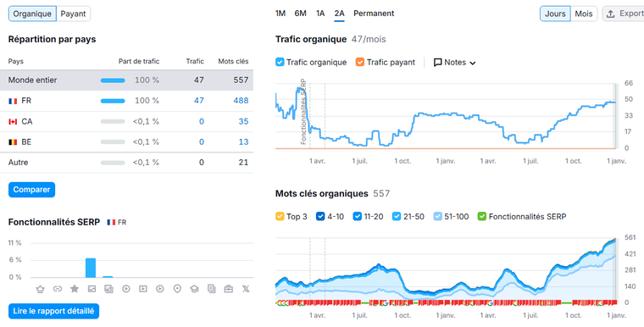This screenshot has height=327, width=644.
Task: Toggle green Fonctionnalités SERP legend checkbox
Action: coord(482,217)
